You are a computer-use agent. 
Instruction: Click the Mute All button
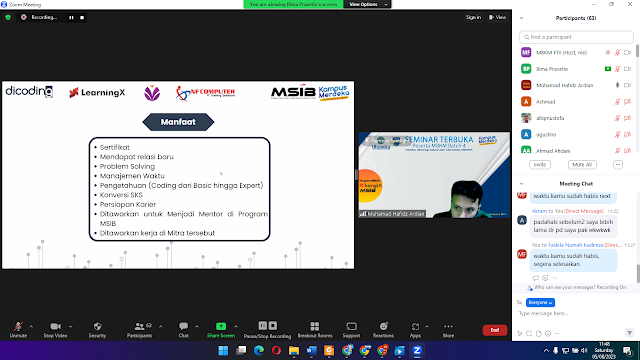point(582,164)
